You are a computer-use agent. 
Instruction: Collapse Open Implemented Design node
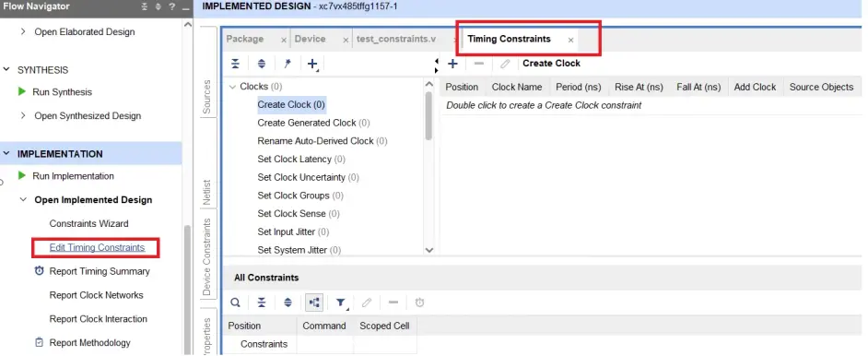[x=23, y=199]
